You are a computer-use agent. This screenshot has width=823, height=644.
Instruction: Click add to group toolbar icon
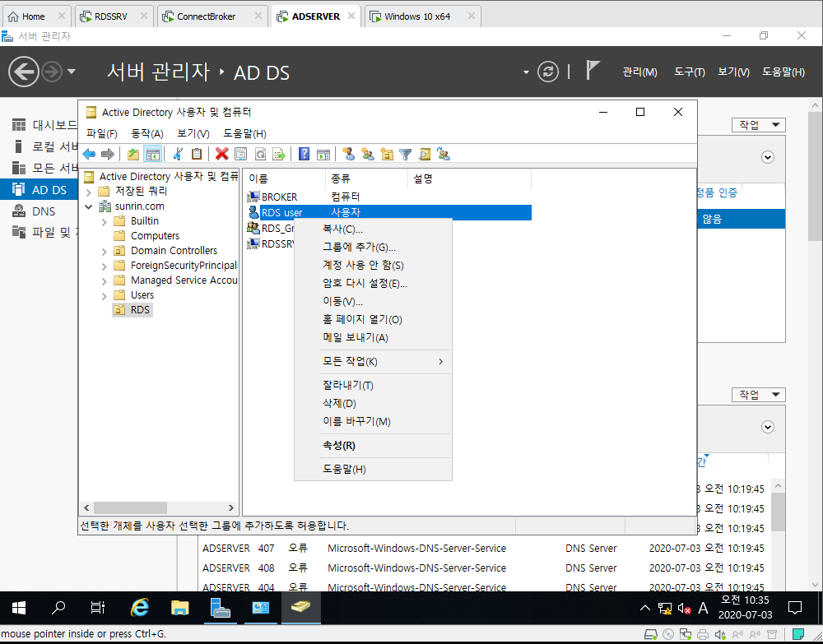(444, 154)
